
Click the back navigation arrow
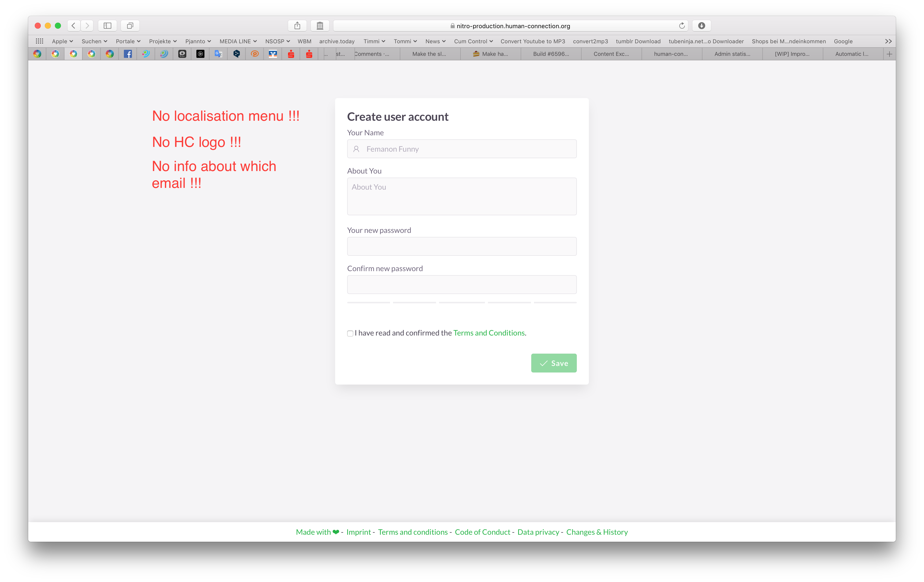pyautogui.click(x=74, y=26)
